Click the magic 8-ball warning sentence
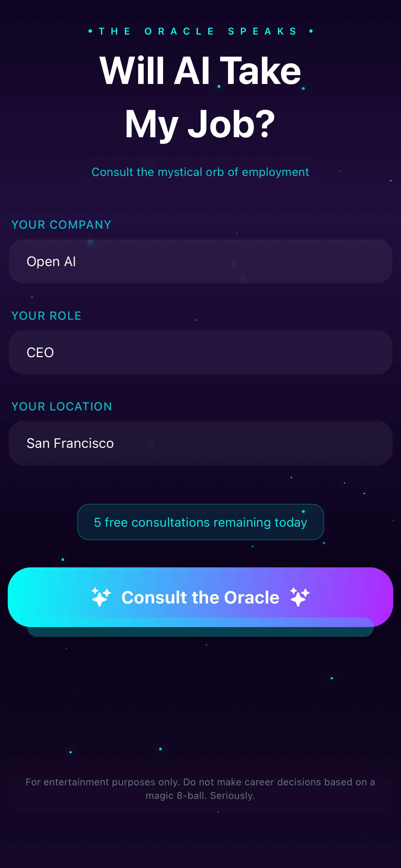 [200, 795]
